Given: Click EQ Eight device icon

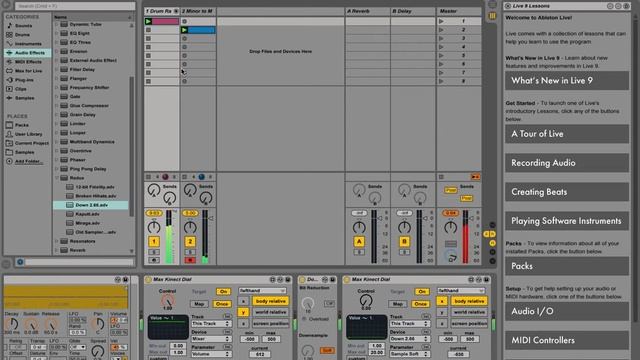Looking at the screenshot, I should (64, 33).
